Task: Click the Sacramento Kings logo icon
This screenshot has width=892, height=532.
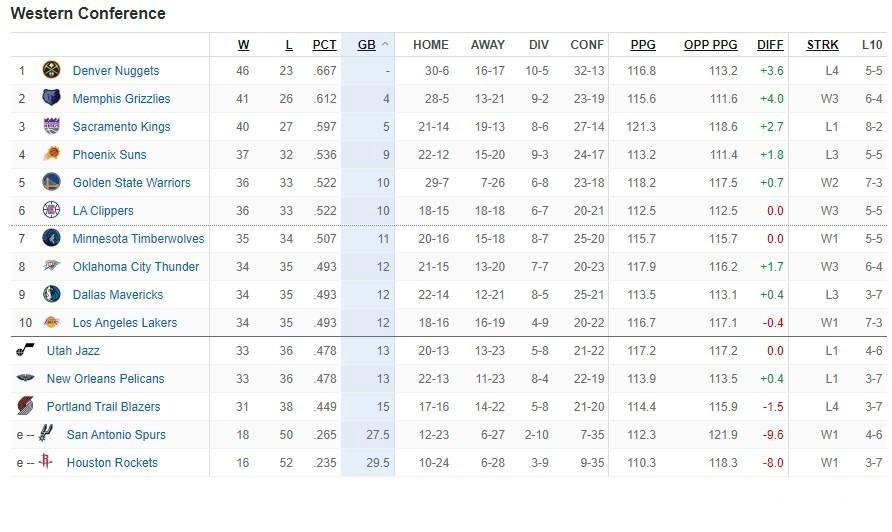Action: [51, 127]
